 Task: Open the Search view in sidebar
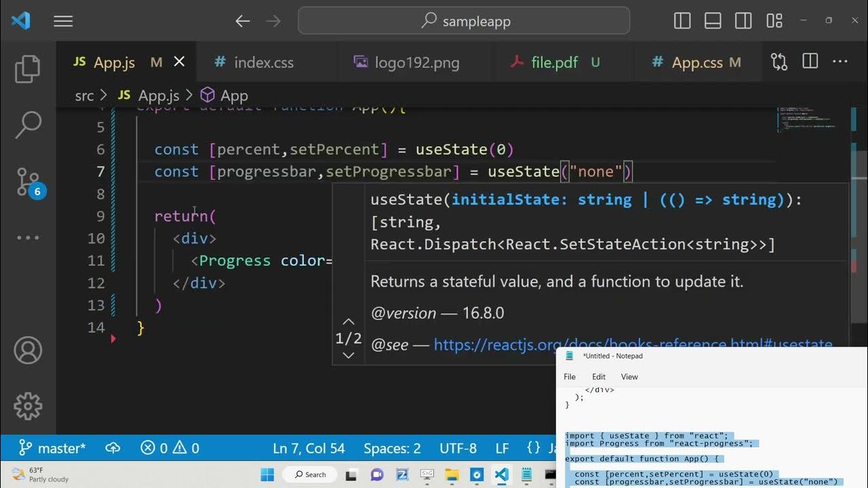tap(28, 125)
